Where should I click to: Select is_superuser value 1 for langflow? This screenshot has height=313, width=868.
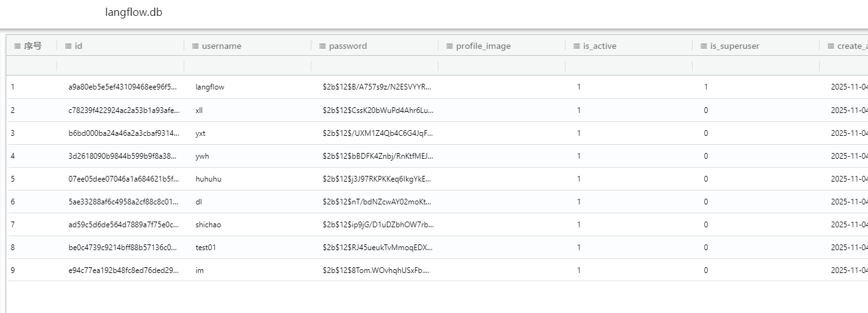[706, 87]
